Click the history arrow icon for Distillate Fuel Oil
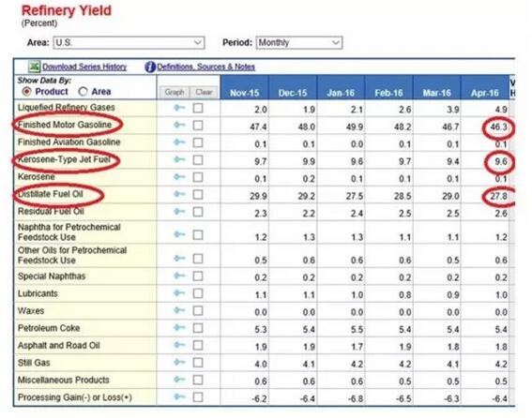This screenshot has height=418, width=532. 179,194
